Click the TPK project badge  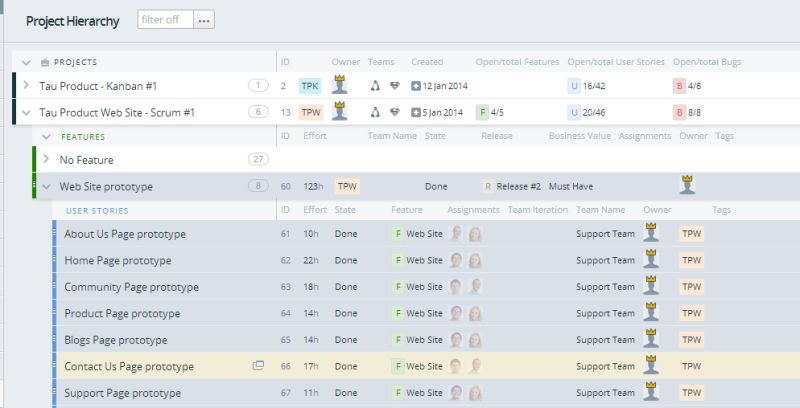(x=309, y=86)
